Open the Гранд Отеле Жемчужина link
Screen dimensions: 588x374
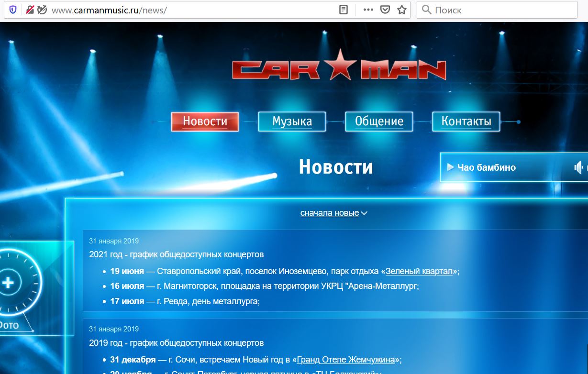pyautogui.click(x=346, y=360)
